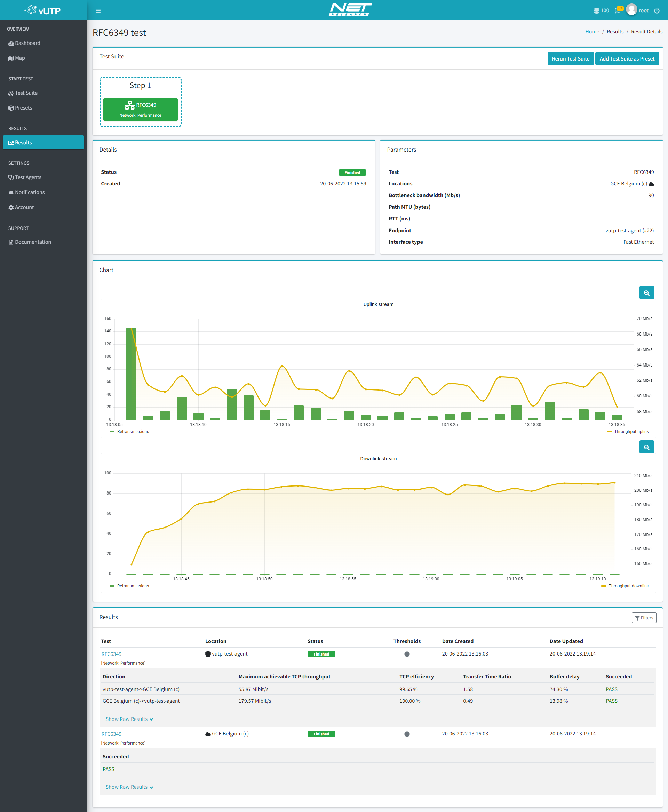Expand Show Raw Results under GCE Belgium
Viewport: 668px width, 812px height.
129,787
